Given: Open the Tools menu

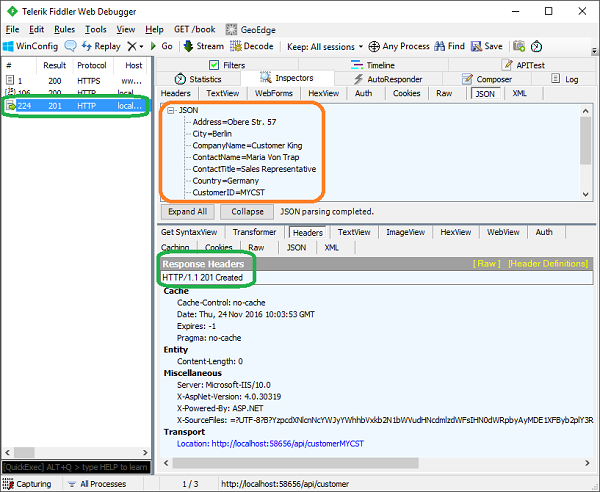Looking at the screenshot, I should (95, 29).
